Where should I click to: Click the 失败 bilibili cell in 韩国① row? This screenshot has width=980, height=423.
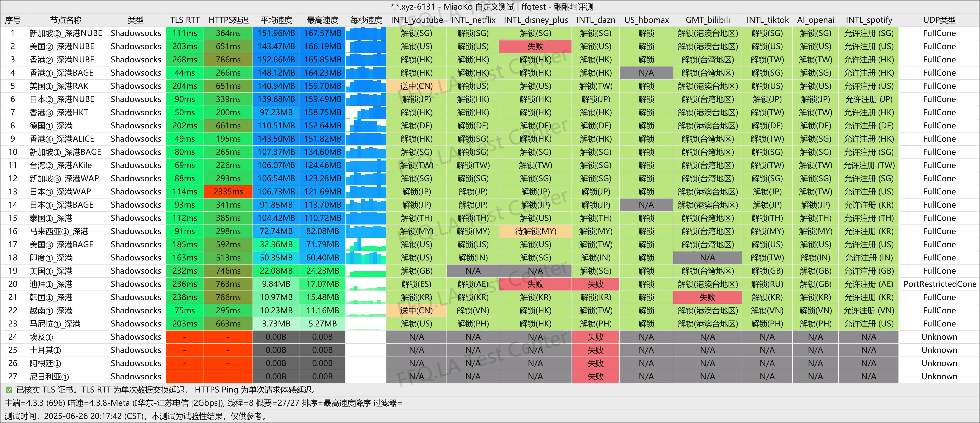[x=708, y=298]
